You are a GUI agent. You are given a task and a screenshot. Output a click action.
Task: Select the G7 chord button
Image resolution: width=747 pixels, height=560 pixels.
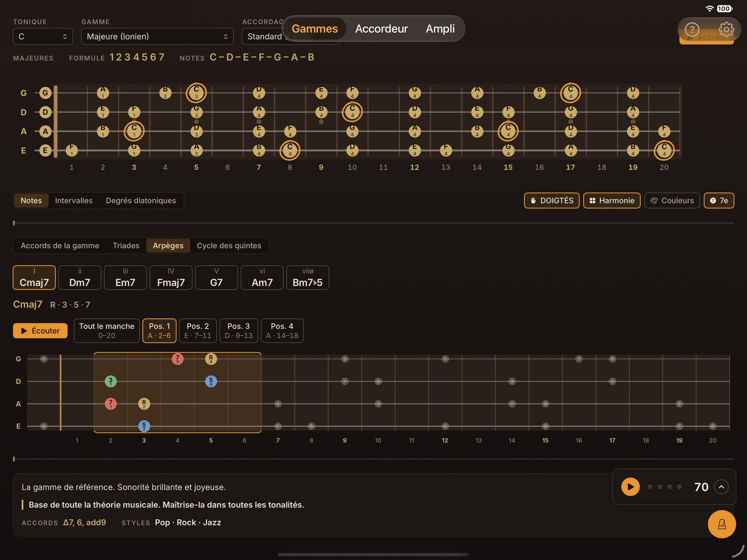(216, 277)
